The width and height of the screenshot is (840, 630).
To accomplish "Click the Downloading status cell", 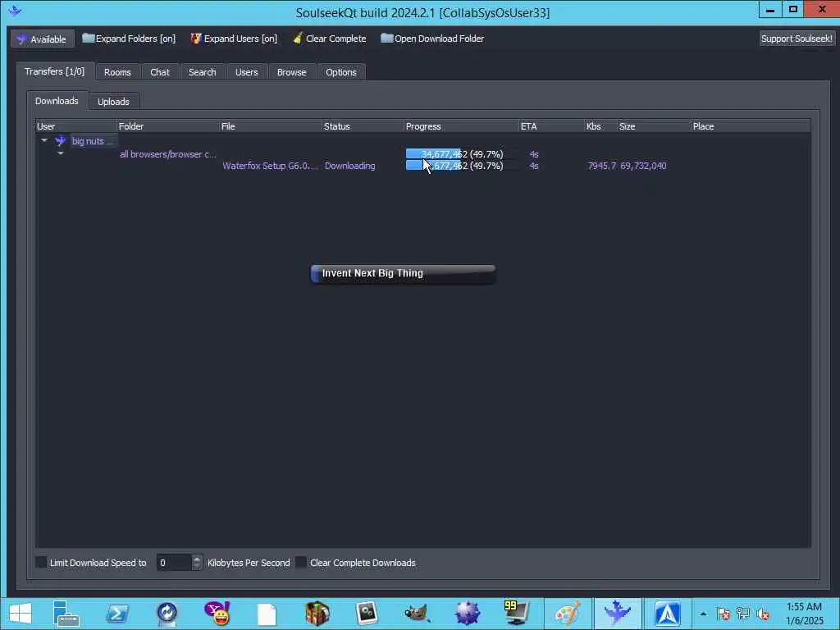I will [x=349, y=166].
